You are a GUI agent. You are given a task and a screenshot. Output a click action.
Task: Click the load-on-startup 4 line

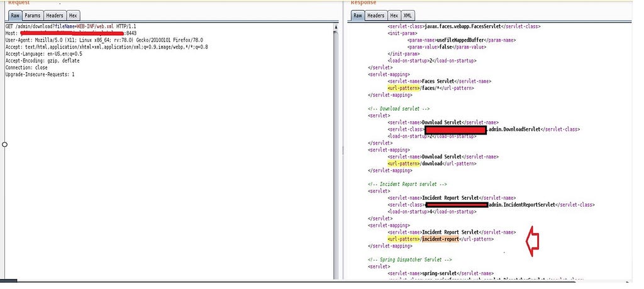click(431, 212)
